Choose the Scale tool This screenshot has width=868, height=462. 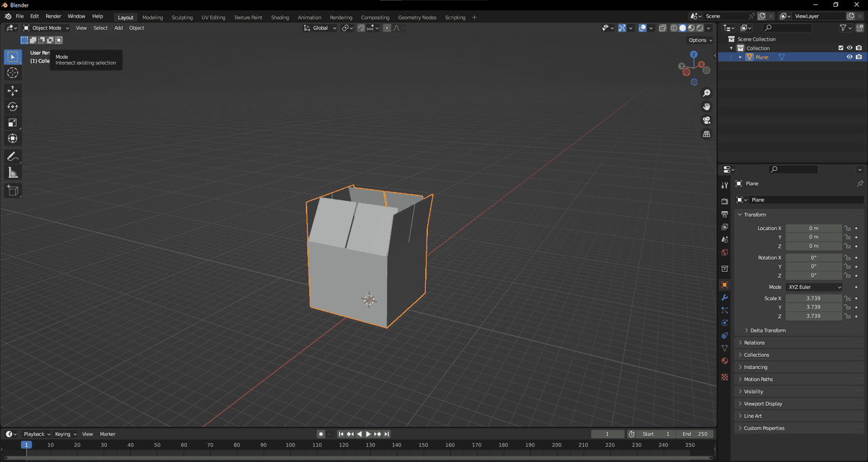(13, 123)
